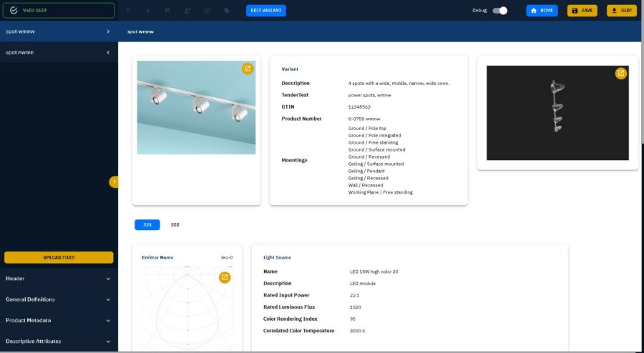
Task: Toggle the Debug switch
Action: pos(500,11)
